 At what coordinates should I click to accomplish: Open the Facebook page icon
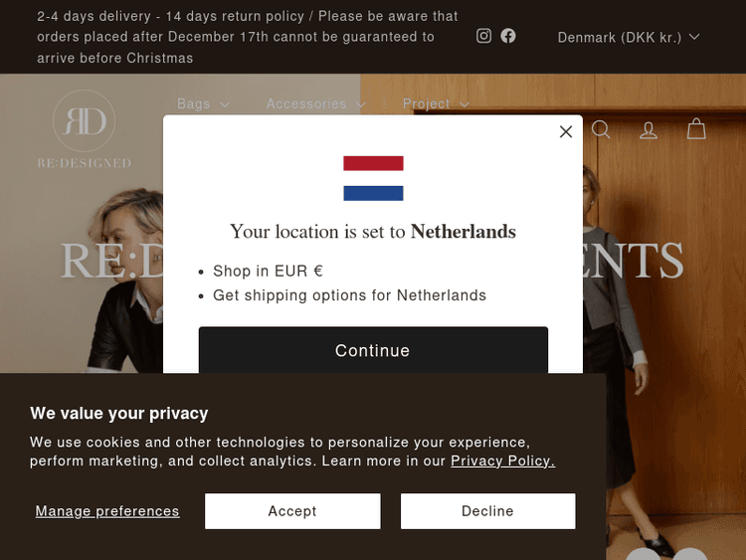pyautogui.click(x=508, y=36)
